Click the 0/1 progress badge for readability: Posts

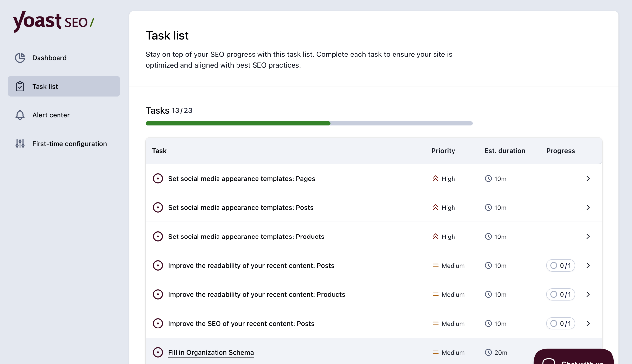click(560, 266)
